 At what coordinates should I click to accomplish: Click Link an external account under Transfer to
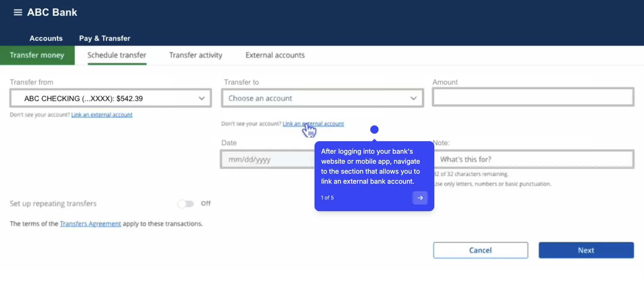pyautogui.click(x=313, y=124)
